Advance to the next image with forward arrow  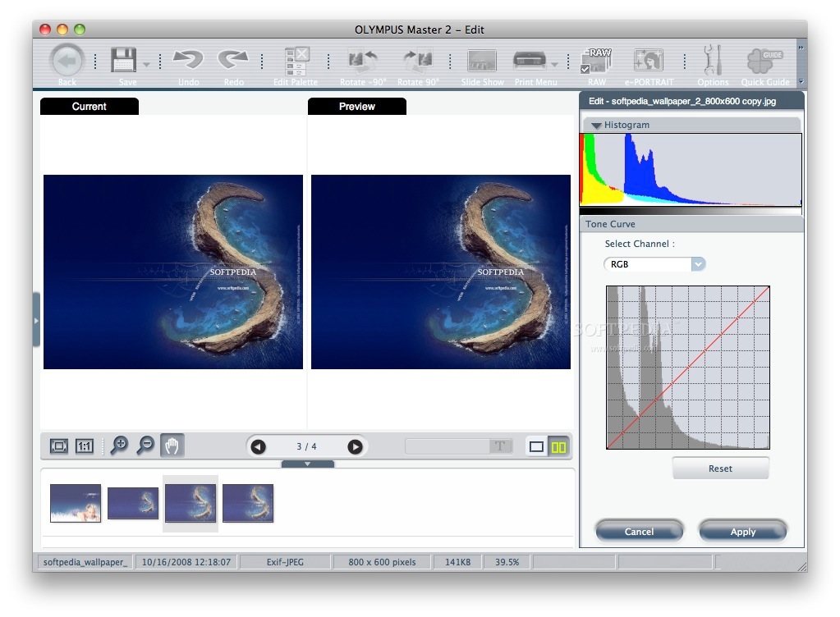click(355, 446)
